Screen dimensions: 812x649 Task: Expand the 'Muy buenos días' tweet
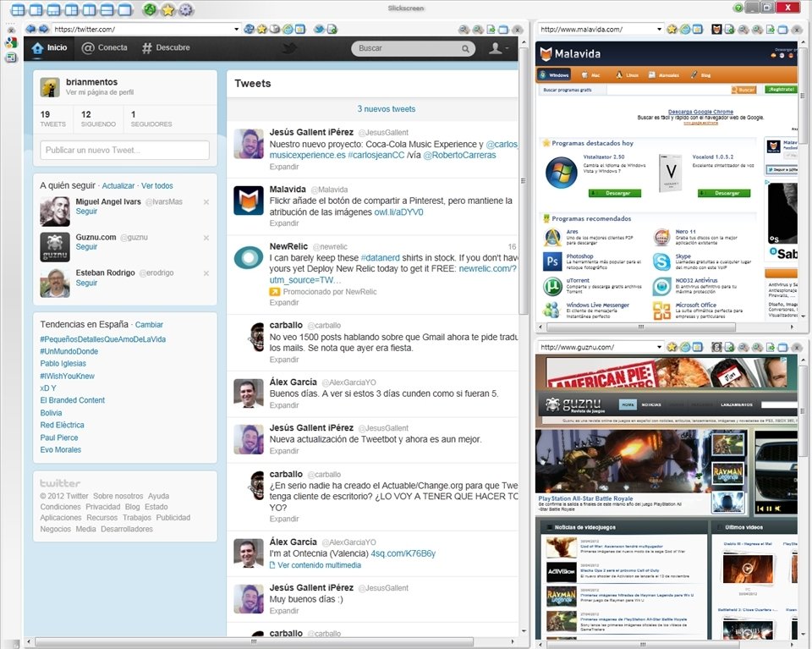pos(284,611)
